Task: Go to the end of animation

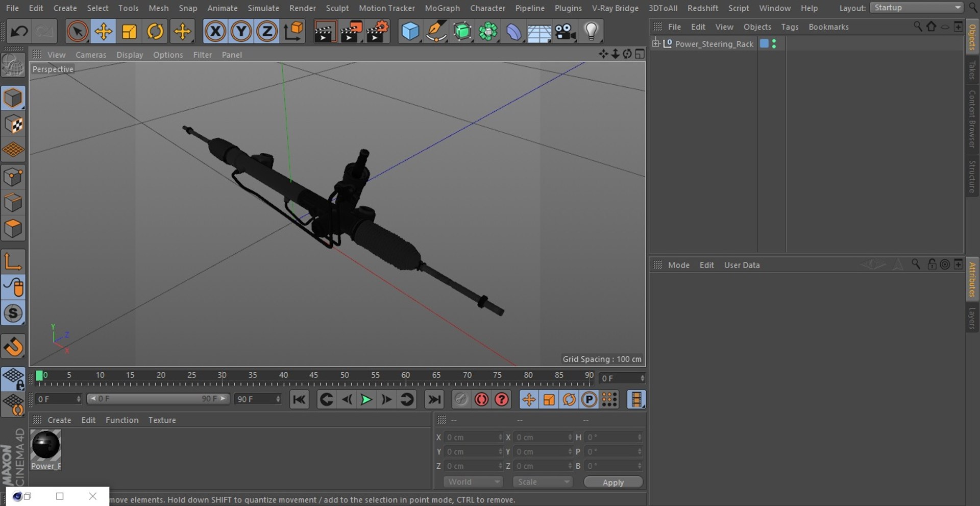Action: coord(434,399)
